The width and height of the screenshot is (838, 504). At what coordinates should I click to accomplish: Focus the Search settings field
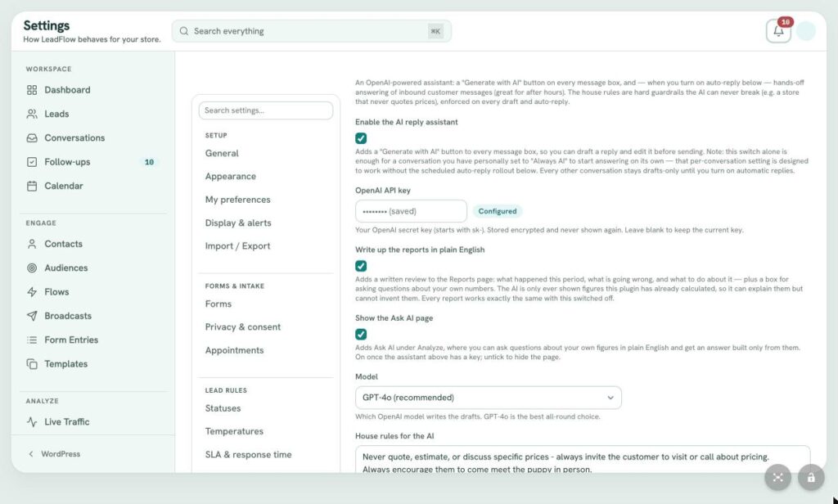pyautogui.click(x=266, y=110)
